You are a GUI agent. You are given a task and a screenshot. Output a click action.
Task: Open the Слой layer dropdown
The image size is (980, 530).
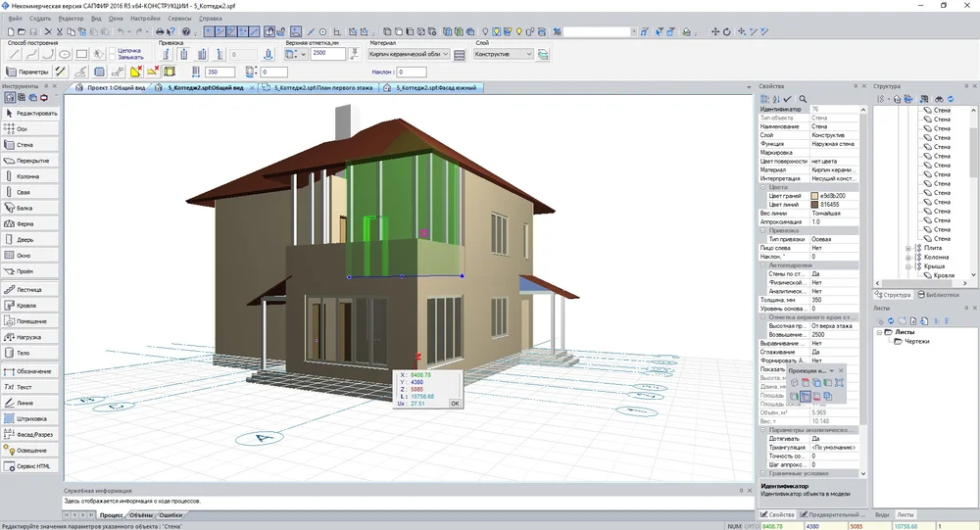point(504,55)
